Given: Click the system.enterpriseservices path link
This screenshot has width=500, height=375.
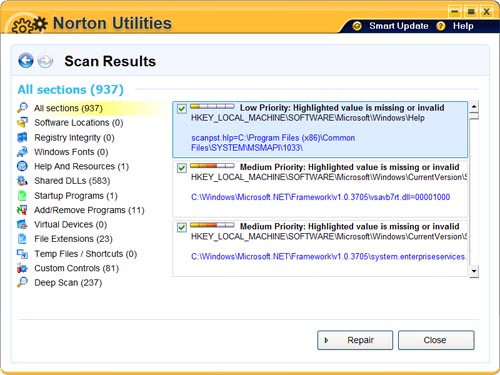Looking at the screenshot, I should [x=329, y=256].
